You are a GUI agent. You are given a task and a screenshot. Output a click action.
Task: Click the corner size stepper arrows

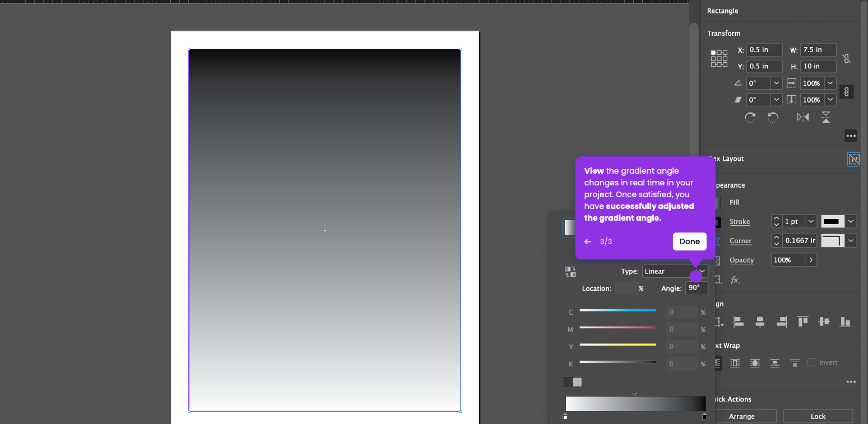776,241
